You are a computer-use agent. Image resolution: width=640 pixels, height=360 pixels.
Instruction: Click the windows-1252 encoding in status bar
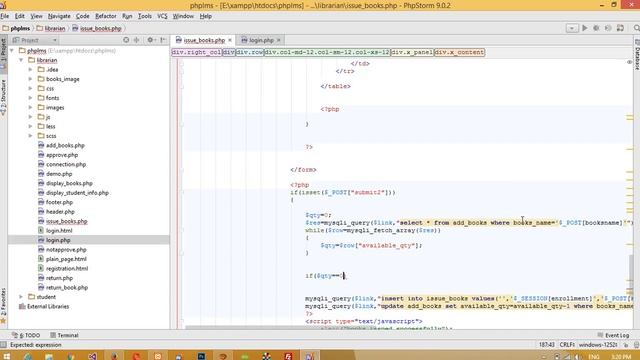[598, 345]
